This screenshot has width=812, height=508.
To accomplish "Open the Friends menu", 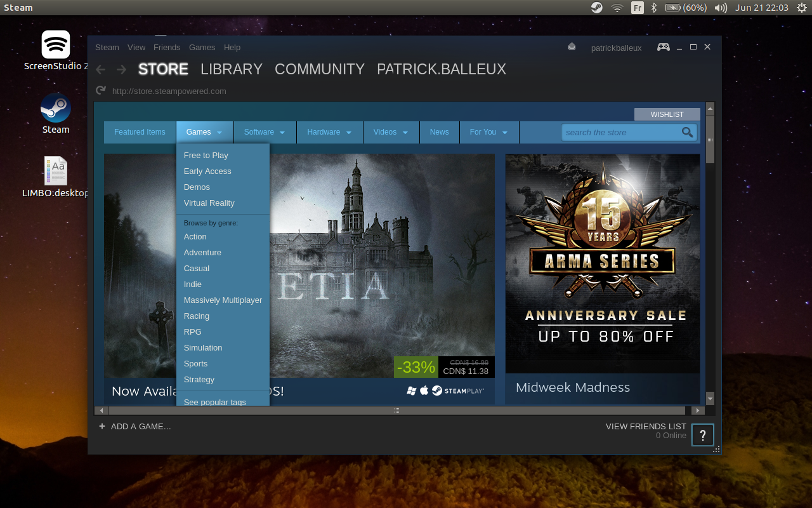I will coord(167,47).
